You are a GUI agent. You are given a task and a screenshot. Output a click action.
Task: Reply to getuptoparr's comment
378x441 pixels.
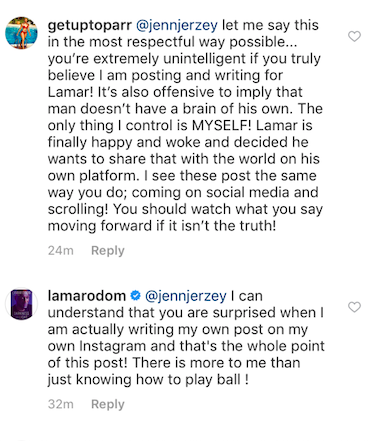pyautogui.click(x=108, y=251)
